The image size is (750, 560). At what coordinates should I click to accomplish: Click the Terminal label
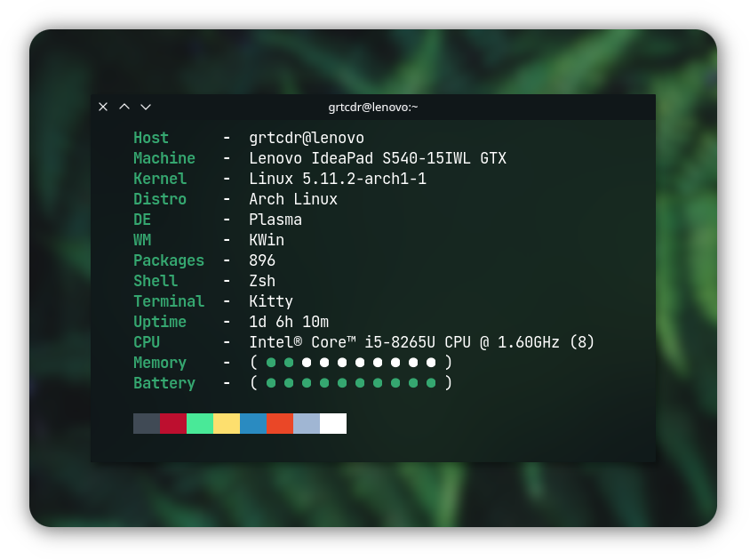(169, 301)
